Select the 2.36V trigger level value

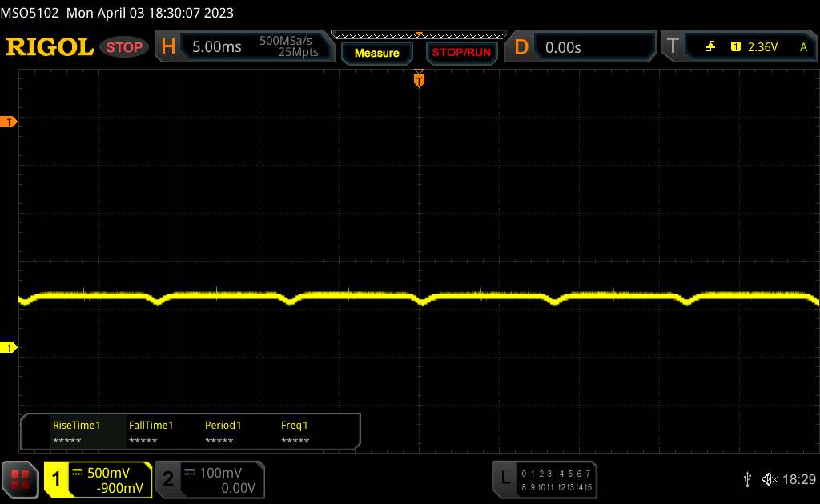coord(762,47)
